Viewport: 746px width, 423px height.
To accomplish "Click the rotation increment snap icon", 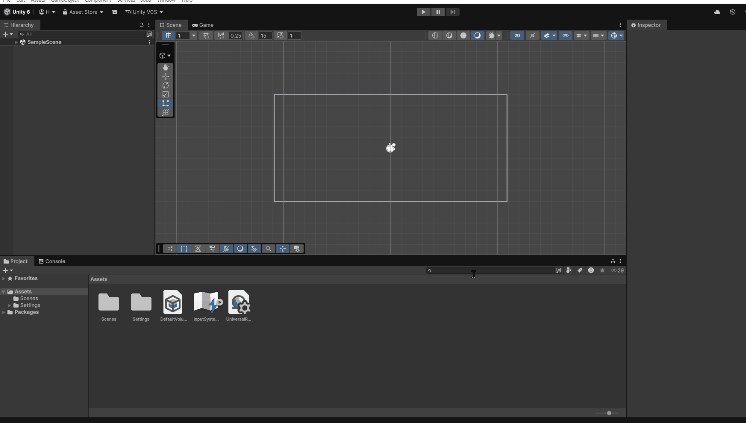I will click(x=251, y=35).
